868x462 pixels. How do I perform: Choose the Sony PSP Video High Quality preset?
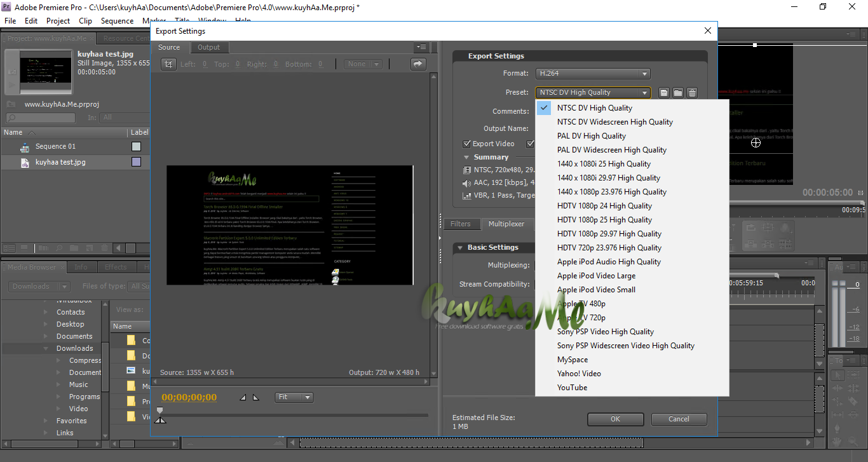[x=632, y=332]
